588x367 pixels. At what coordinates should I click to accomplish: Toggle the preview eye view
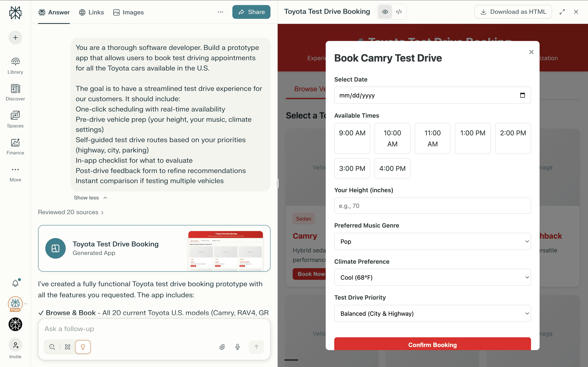[385, 12]
